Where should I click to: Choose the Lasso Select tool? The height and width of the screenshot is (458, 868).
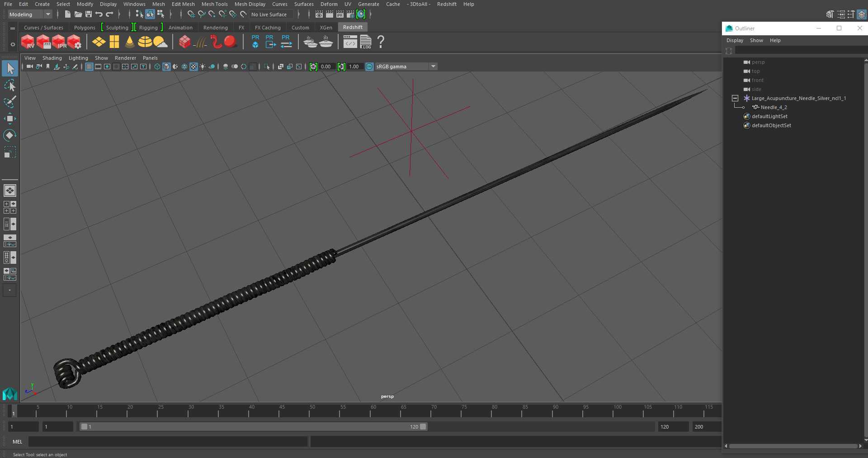coord(10,86)
